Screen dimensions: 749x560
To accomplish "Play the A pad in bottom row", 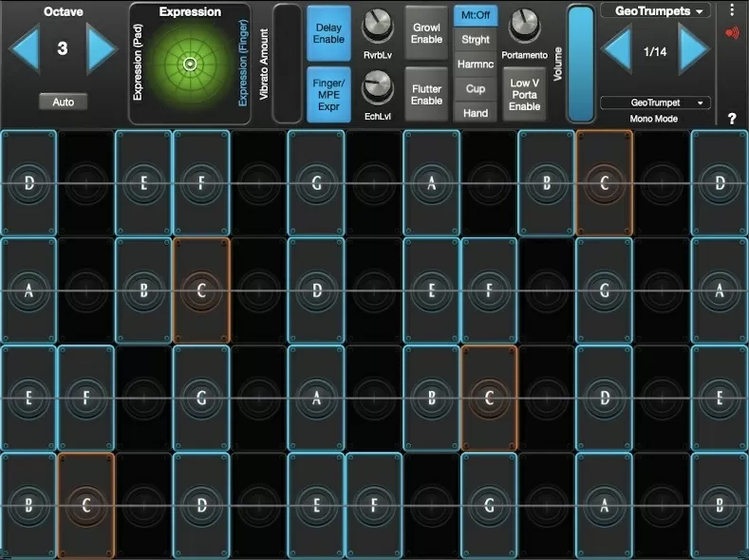I will click(605, 505).
